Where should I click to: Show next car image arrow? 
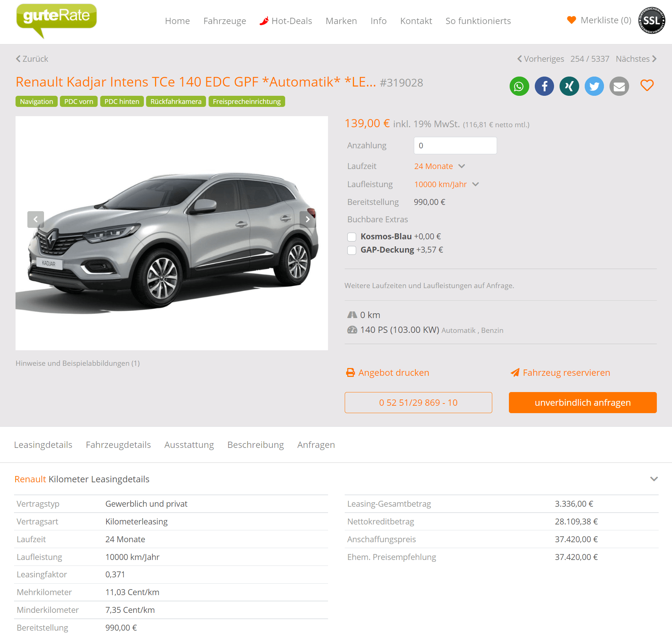308,219
